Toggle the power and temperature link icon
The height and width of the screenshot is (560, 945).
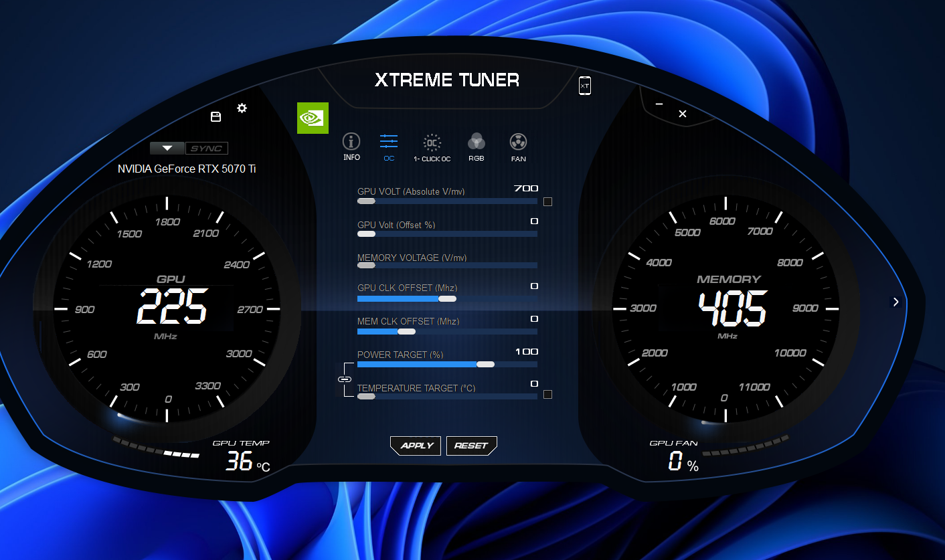345,379
